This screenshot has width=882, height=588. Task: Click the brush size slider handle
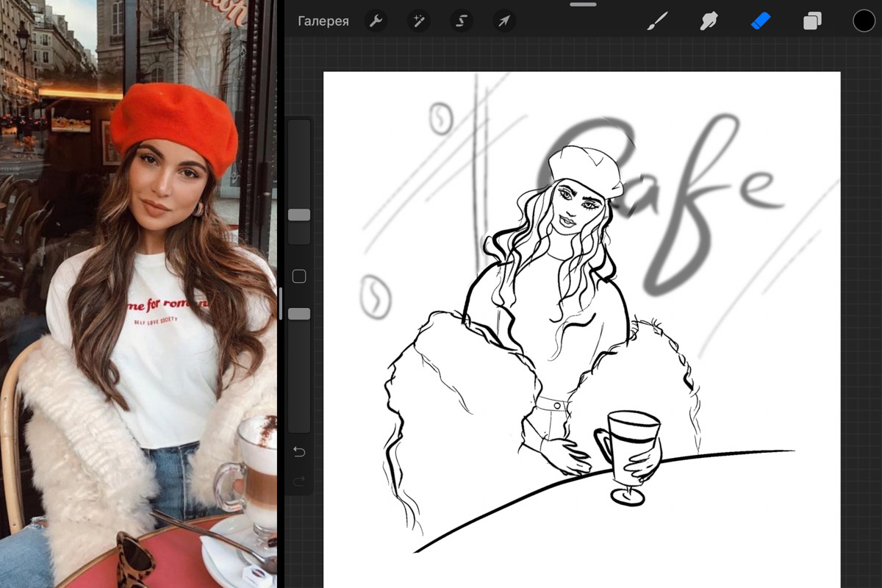[x=299, y=215]
